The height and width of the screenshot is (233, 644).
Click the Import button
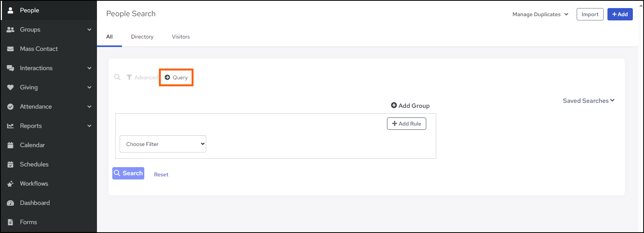point(590,15)
